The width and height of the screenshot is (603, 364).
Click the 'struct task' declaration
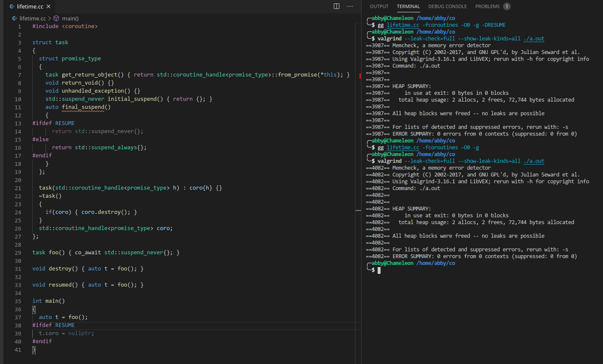coord(50,43)
